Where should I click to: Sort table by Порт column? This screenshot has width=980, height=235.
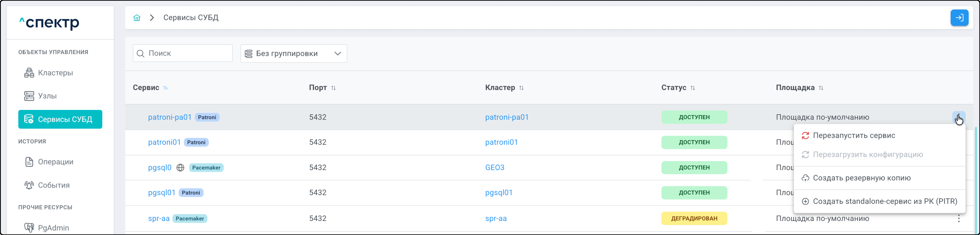pyautogui.click(x=333, y=88)
